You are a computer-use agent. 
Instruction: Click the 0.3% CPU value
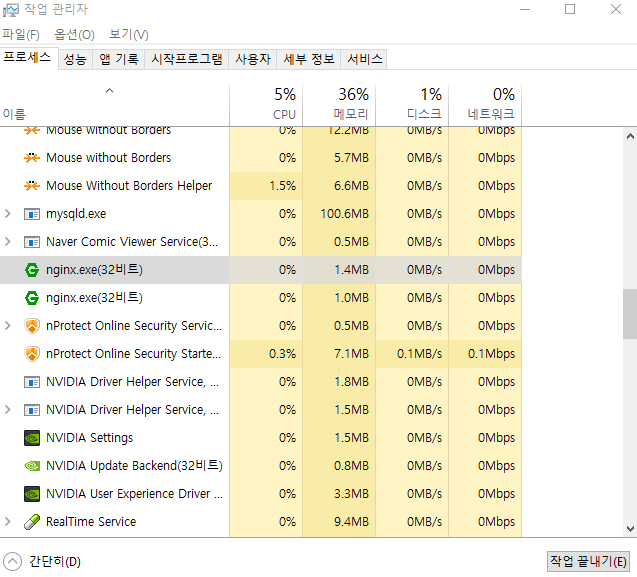[282, 354]
